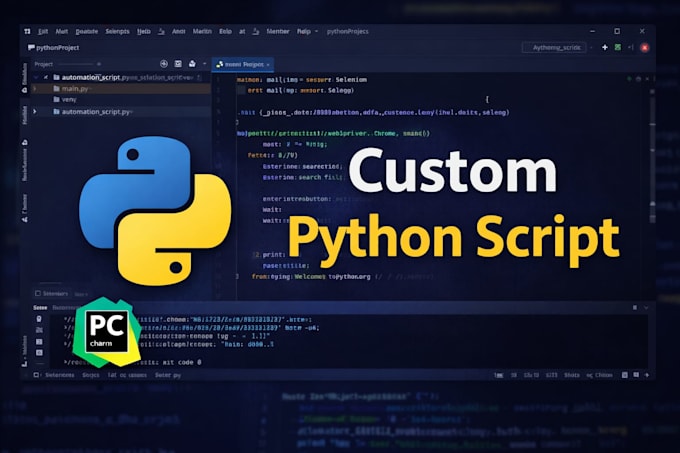Click the fourth icon in run console sidebar
Viewport: 680px width, 453px height.
pyautogui.click(x=39, y=352)
